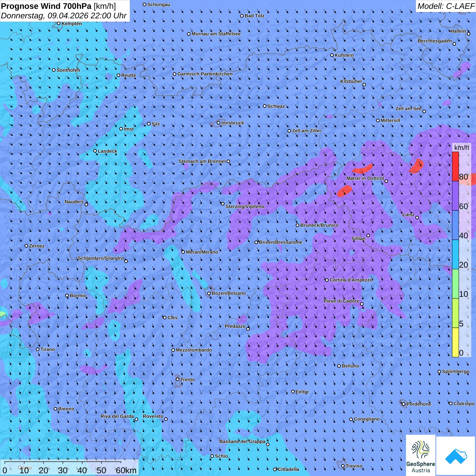Click the cyan 20 km/h legend swatch

click(x=455, y=255)
